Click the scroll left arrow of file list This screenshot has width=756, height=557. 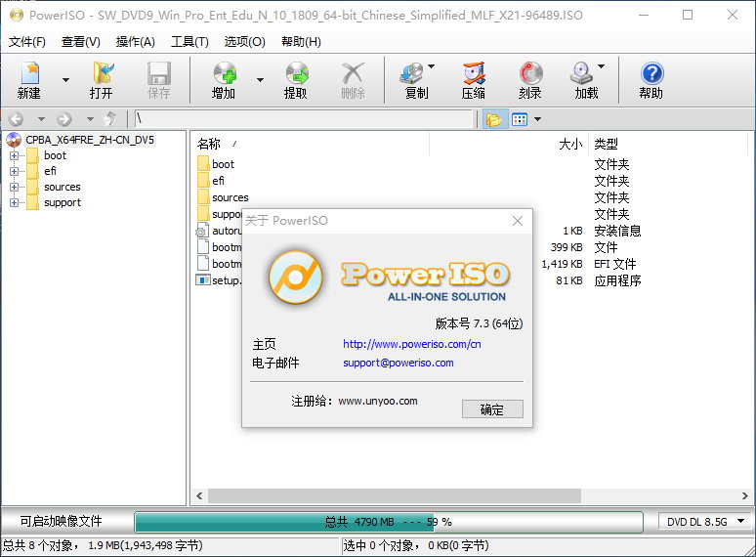click(199, 495)
